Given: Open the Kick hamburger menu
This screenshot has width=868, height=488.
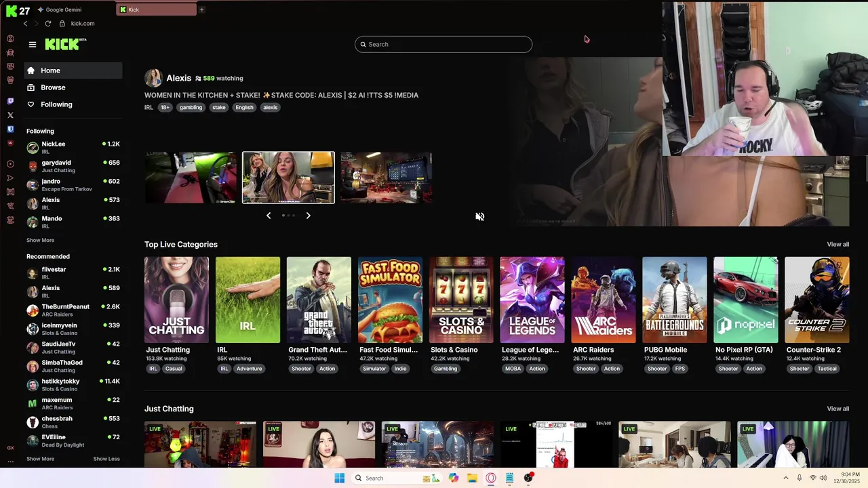Looking at the screenshot, I should pyautogui.click(x=33, y=44).
